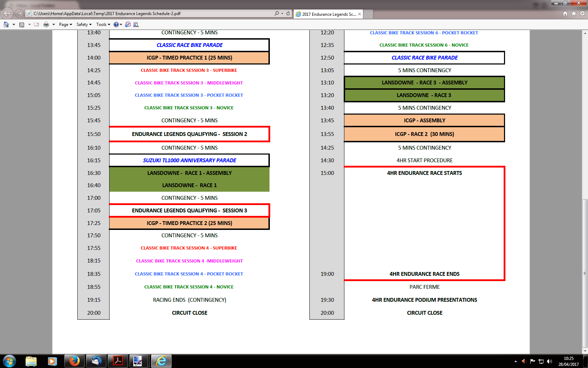Close the 2017 Endurance Legends tab
The image size is (588, 368).
[x=359, y=14]
